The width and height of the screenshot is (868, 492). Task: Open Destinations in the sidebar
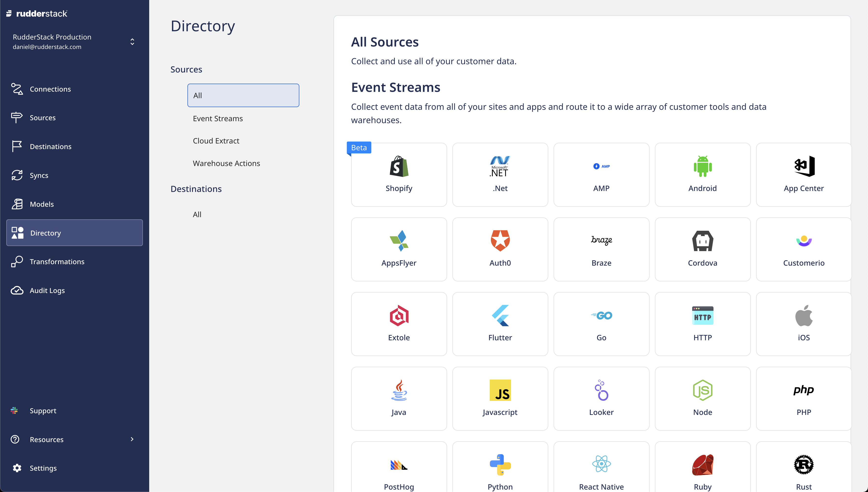point(51,146)
